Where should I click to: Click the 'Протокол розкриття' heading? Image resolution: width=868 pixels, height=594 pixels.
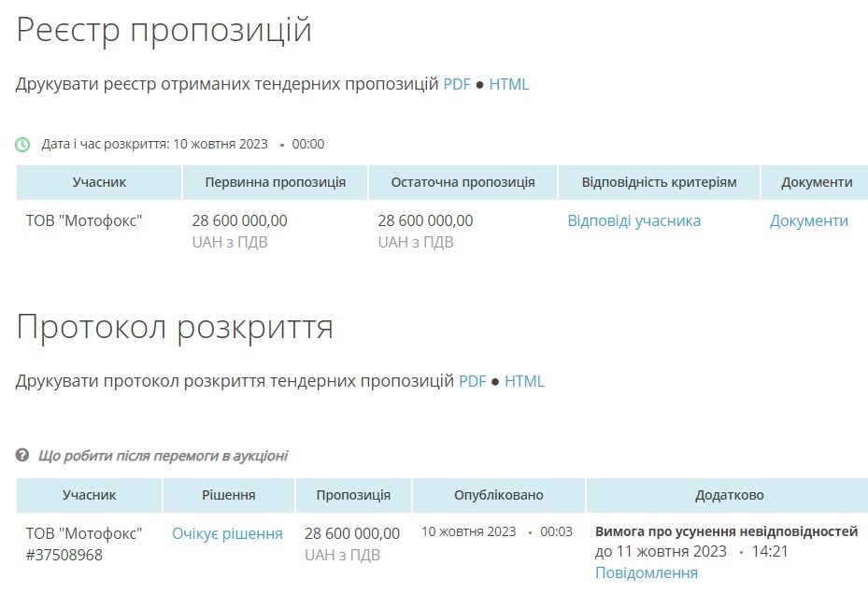click(175, 327)
